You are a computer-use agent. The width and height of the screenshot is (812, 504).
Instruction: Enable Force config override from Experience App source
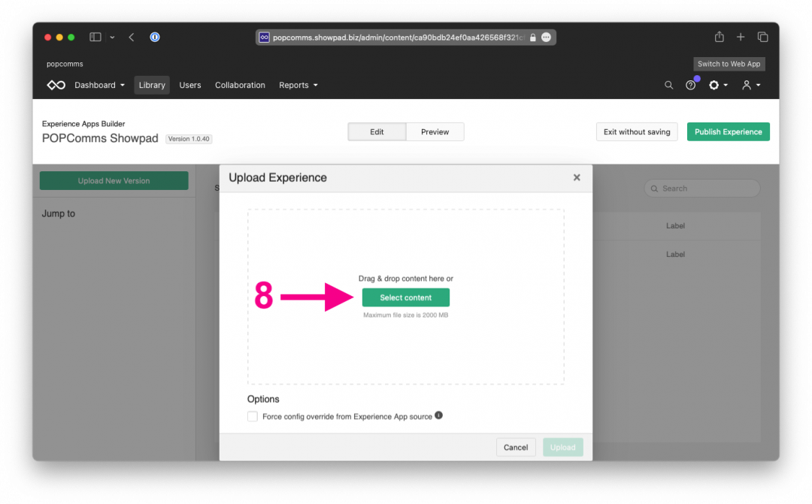pos(253,415)
